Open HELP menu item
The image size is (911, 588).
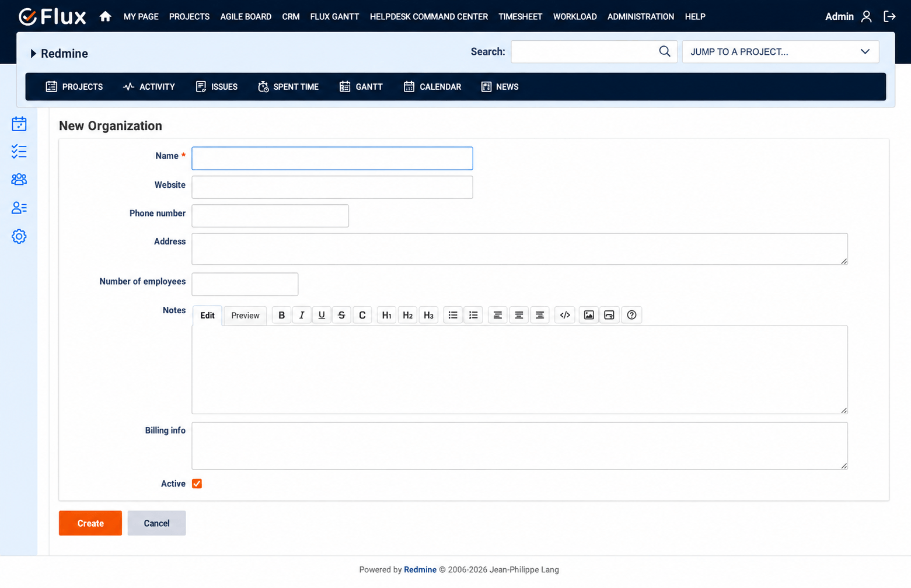(695, 16)
